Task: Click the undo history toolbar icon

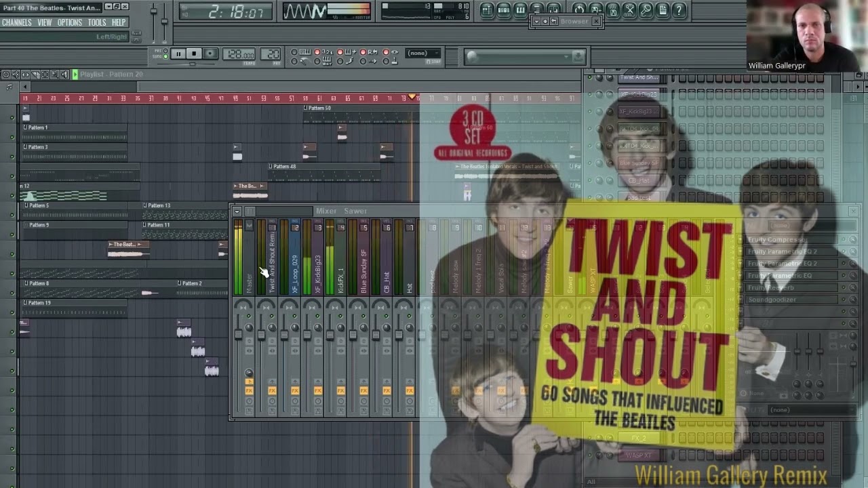Action: (579, 9)
